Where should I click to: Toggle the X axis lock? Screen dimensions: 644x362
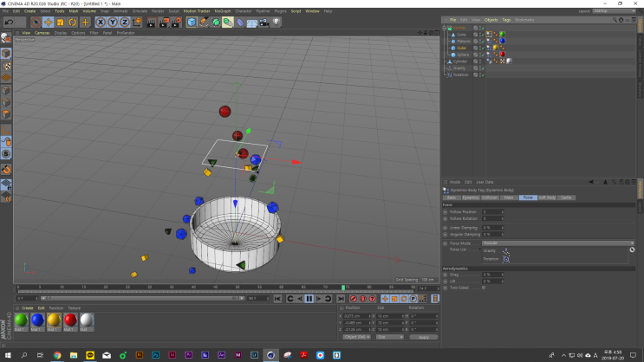click(x=101, y=23)
